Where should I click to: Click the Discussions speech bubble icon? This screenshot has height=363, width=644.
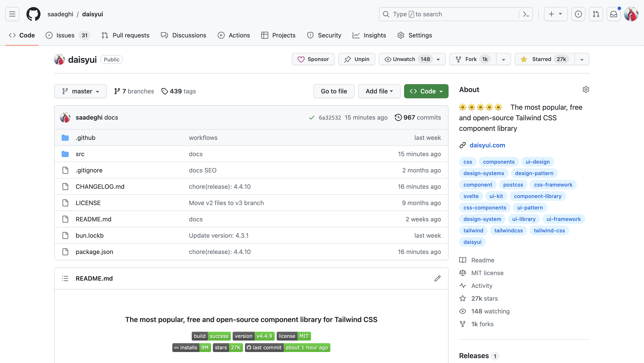point(165,35)
